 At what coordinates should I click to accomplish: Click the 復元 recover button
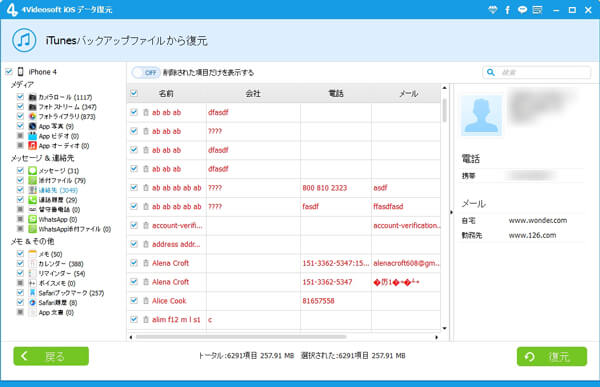coord(552,356)
